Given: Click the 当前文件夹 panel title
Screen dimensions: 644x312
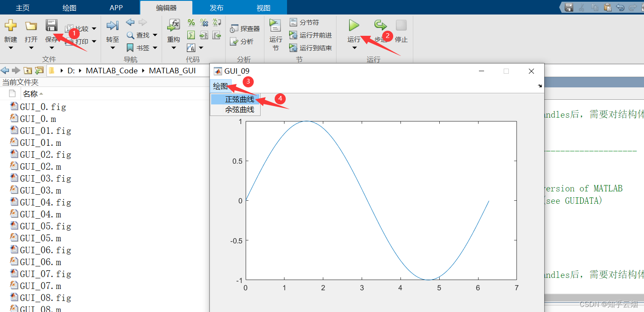Looking at the screenshot, I should 20,82.
